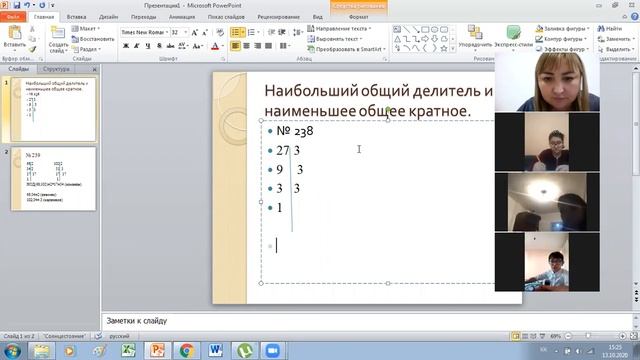Viewport: 640px width, 360px height.
Task: Click Reset (Восстановить) button
Action: point(93,39)
